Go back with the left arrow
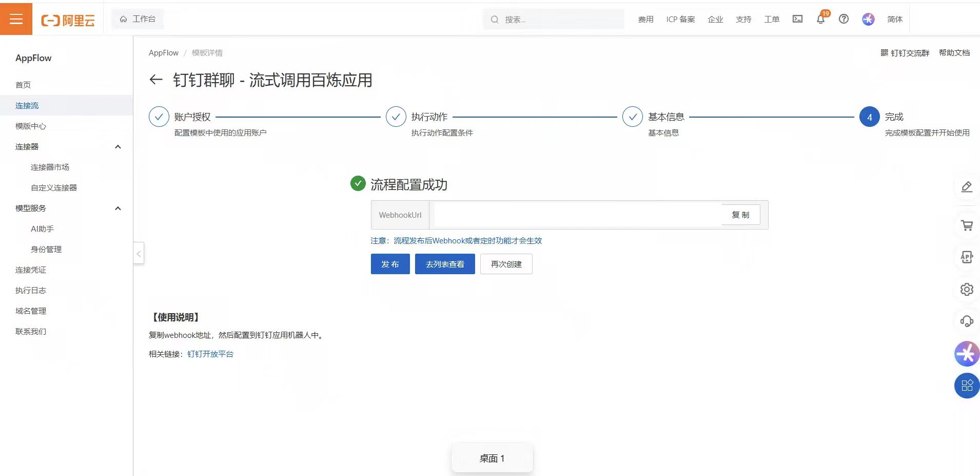Image resolution: width=980 pixels, height=476 pixels. [x=156, y=80]
